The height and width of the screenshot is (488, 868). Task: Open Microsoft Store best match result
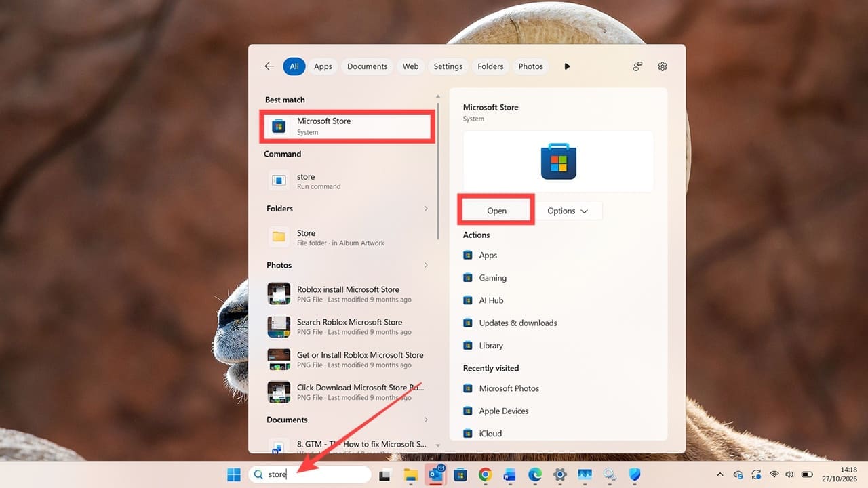click(347, 126)
